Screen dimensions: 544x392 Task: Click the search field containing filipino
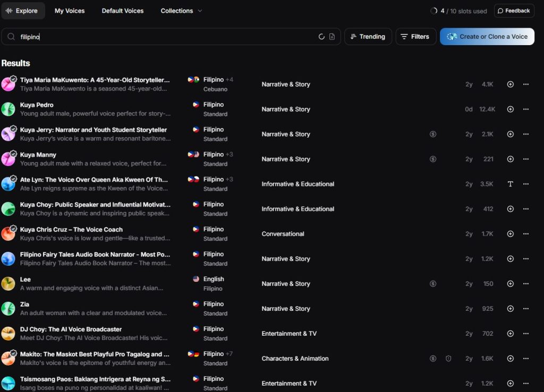tap(159, 37)
